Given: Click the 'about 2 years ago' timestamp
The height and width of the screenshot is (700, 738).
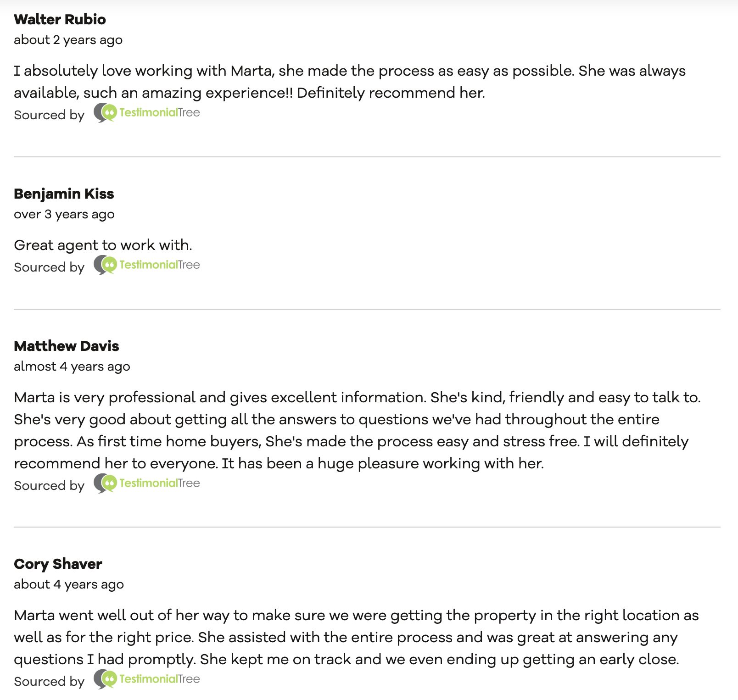Looking at the screenshot, I should tap(68, 40).
